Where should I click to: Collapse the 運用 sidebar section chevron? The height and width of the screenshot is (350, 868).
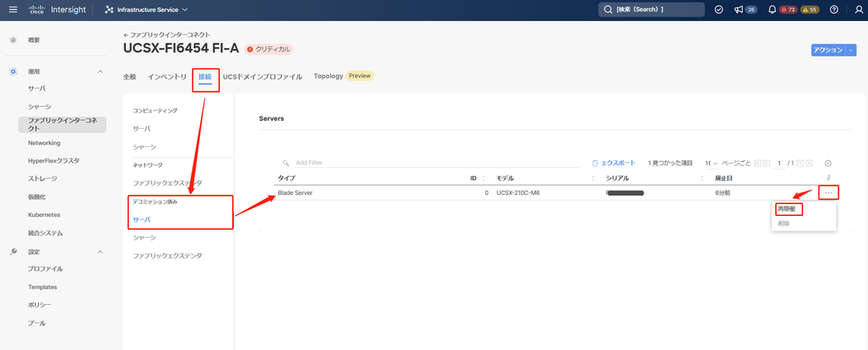(x=100, y=71)
